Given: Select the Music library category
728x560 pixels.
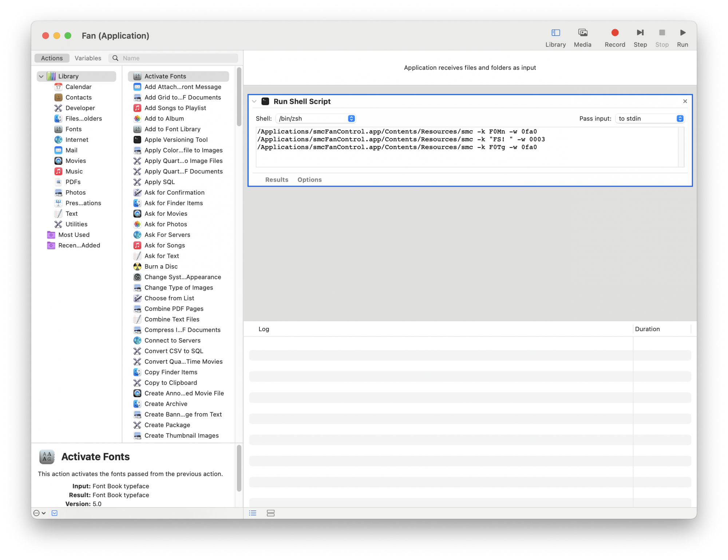Looking at the screenshot, I should coord(74,171).
